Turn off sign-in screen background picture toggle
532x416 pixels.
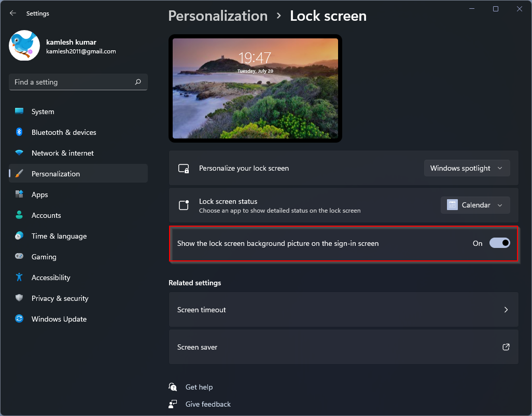499,243
